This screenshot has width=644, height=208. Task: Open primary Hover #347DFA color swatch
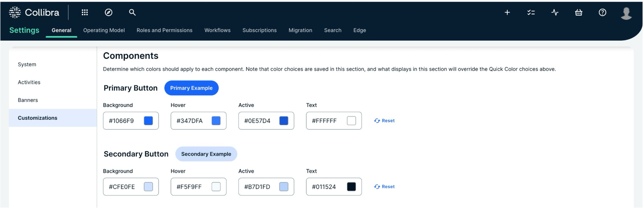tap(216, 121)
